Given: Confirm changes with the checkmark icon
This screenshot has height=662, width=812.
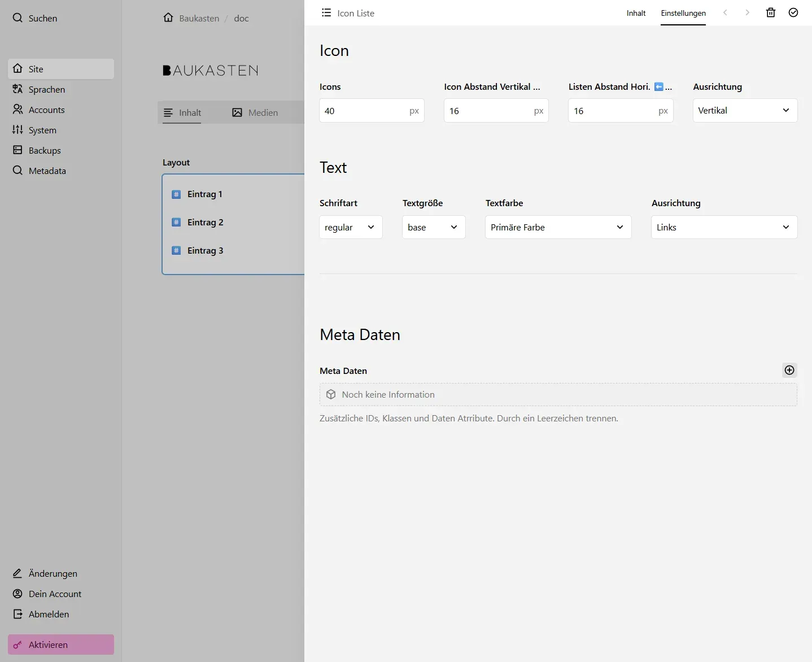Looking at the screenshot, I should 793,12.
